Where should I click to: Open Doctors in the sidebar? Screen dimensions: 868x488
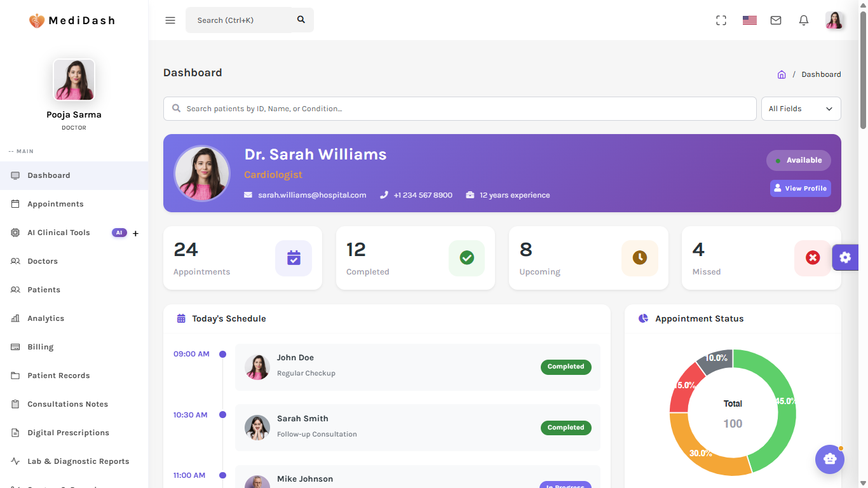tap(74, 261)
